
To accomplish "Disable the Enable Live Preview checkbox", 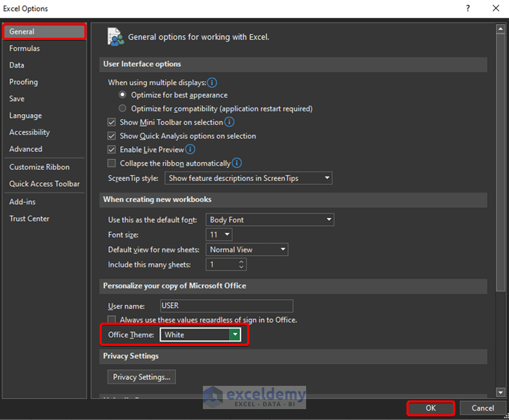I will (112, 149).
